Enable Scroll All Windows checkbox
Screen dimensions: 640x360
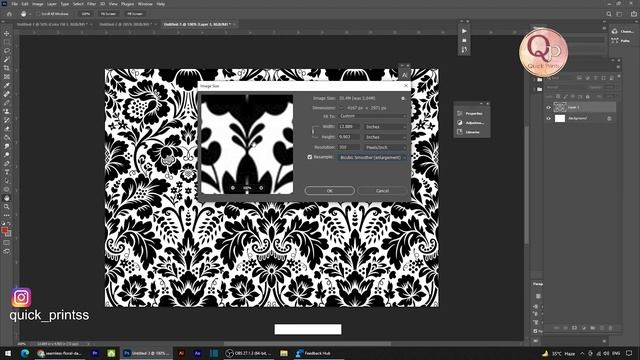38,14
